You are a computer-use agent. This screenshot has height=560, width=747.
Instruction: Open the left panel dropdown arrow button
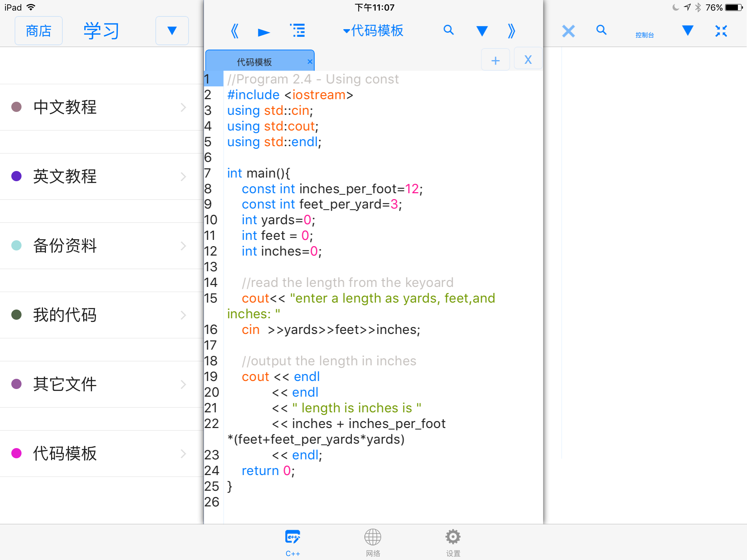pos(172,31)
